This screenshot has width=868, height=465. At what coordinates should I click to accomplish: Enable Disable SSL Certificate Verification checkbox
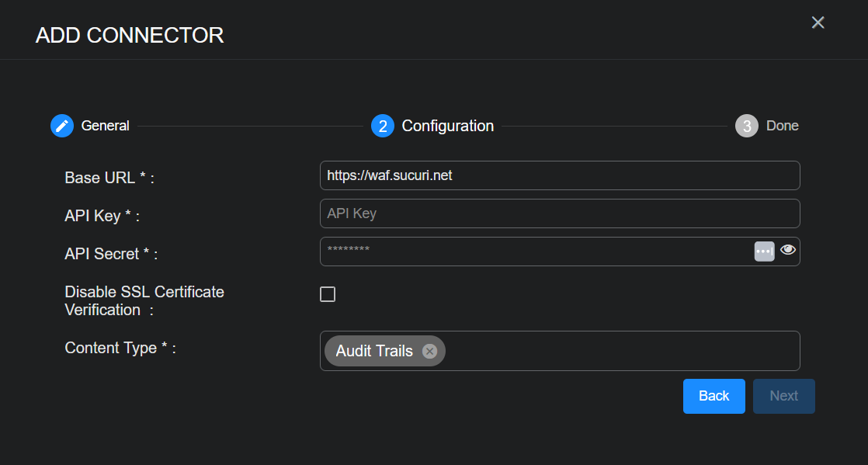328,294
